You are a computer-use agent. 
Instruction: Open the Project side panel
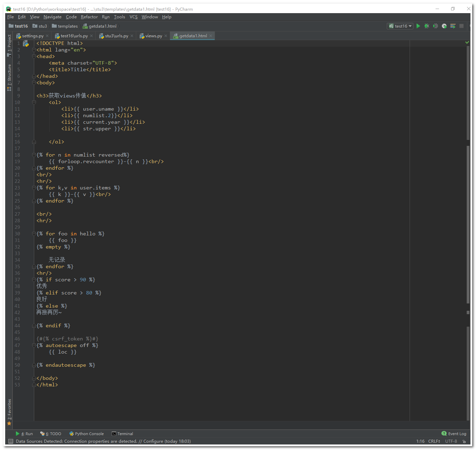[9, 46]
